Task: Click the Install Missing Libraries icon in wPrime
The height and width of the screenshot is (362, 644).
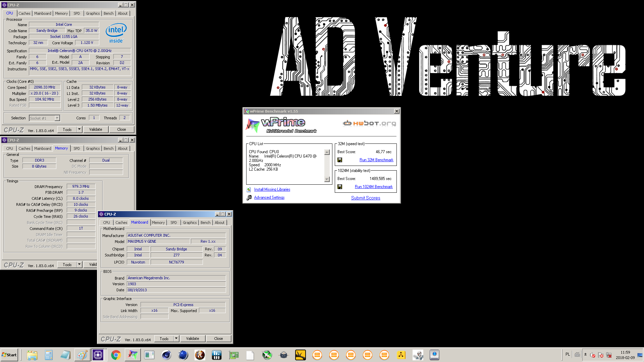Action: 249,189
